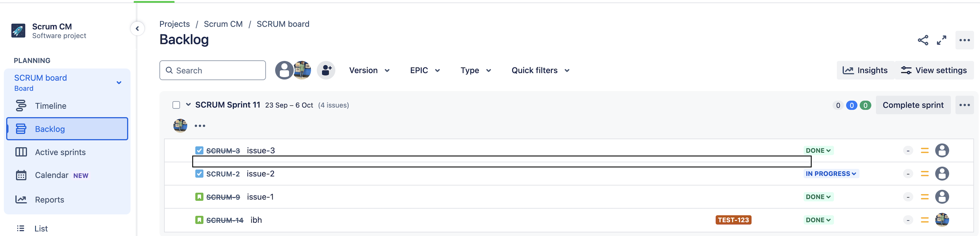The width and height of the screenshot is (980, 236).
Task: Enter full screen with the expand arrows icon
Action: click(x=942, y=40)
